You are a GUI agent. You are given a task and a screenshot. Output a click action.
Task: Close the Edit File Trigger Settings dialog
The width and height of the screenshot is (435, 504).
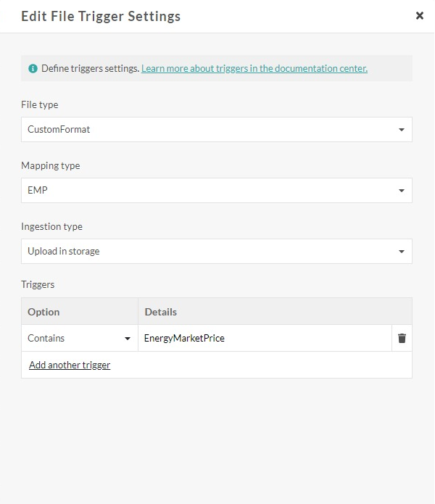[419, 15]
